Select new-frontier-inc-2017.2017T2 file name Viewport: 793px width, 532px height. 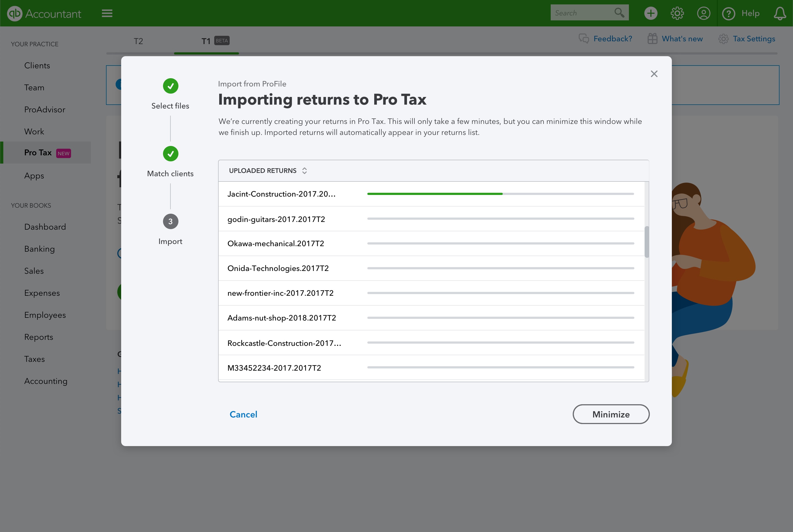click(x=281, y=293)
